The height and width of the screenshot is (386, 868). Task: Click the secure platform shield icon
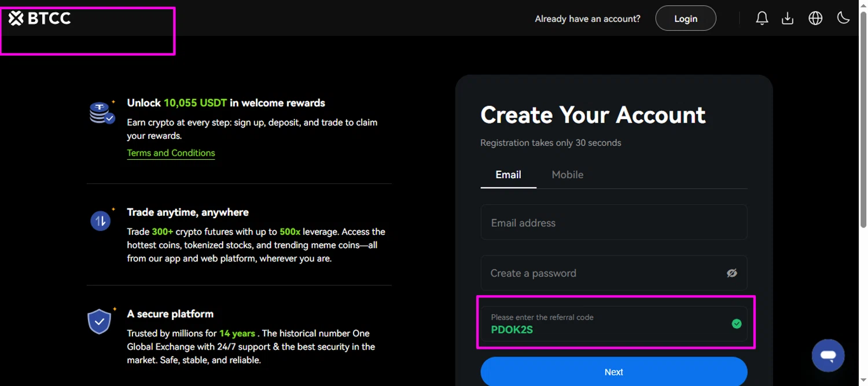(100, 321)
